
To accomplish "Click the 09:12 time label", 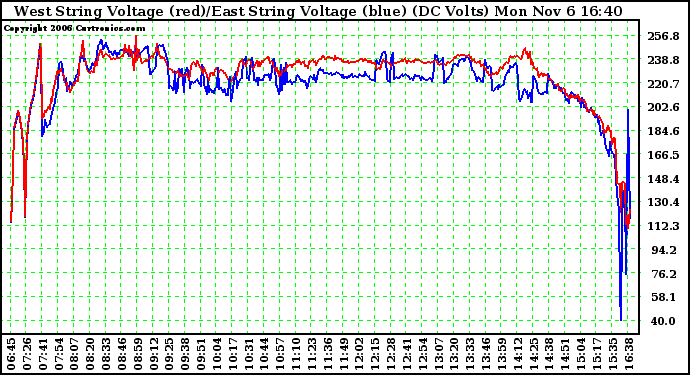I will [x=154, y=353].
